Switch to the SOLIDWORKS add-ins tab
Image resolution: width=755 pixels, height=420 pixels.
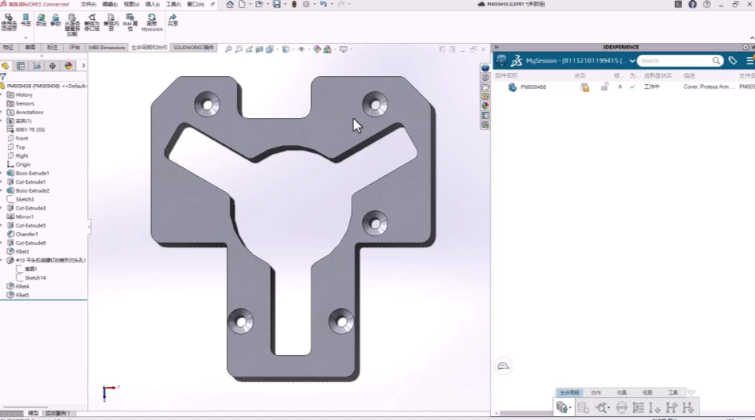pos(194,47)
